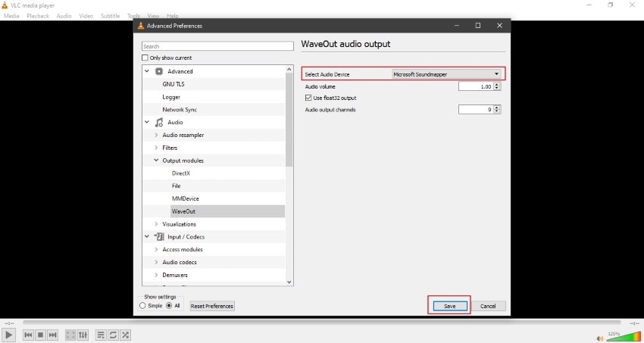Select File output module
The width and height of the screenshot is (644, 343).
tap(177, 186)
